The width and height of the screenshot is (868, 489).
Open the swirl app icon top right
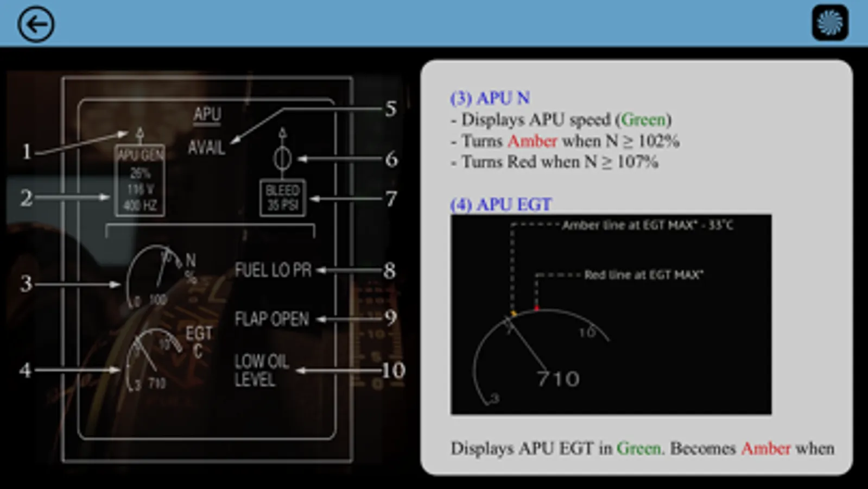(830, 23)
